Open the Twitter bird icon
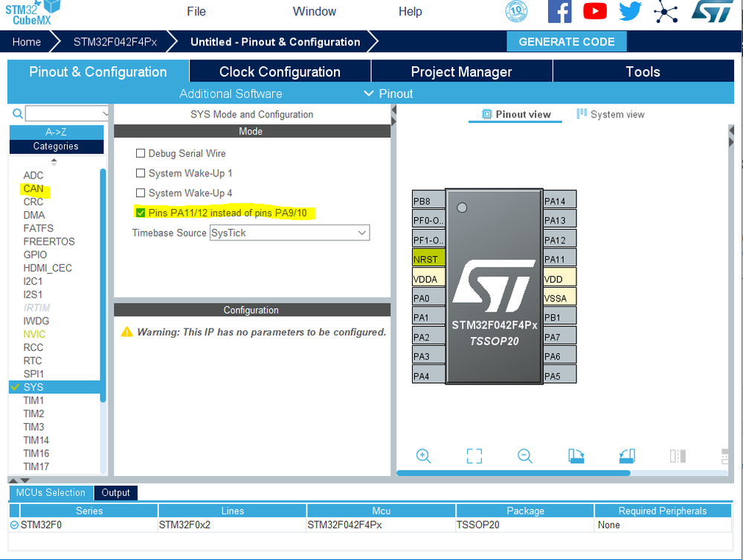This screenshot has height=560, width=743. click(x=630, y=11)
